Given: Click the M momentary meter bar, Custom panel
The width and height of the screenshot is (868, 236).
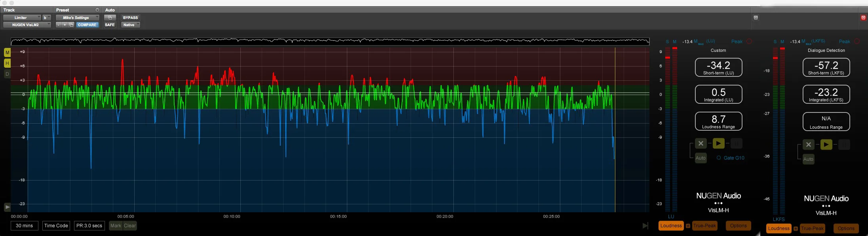Looking at the screenshot, I should (x=675, y=130).
